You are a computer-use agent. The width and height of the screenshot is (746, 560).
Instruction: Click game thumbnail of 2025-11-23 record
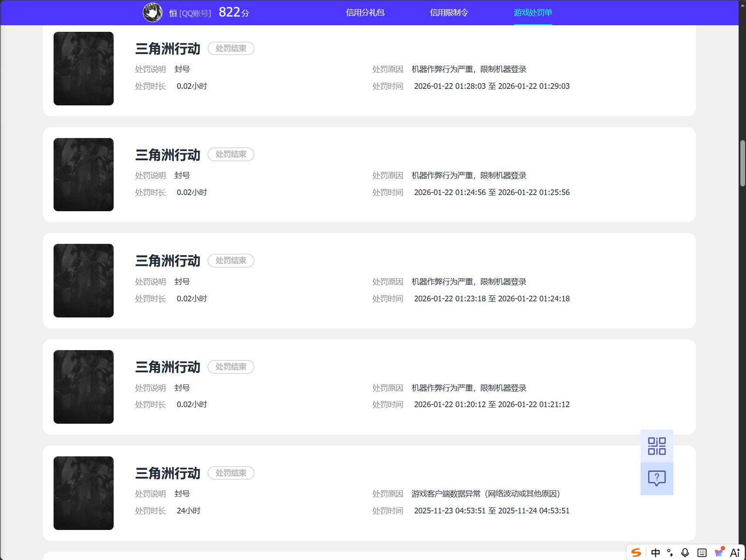[84, 493]
